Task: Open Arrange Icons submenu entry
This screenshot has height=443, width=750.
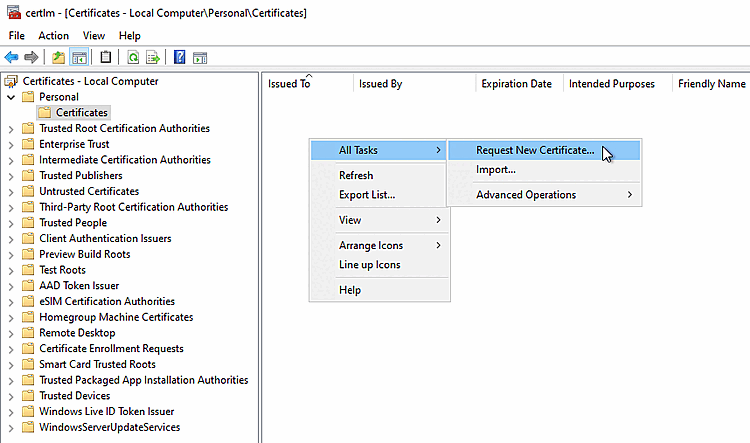Action: (371, 246)
